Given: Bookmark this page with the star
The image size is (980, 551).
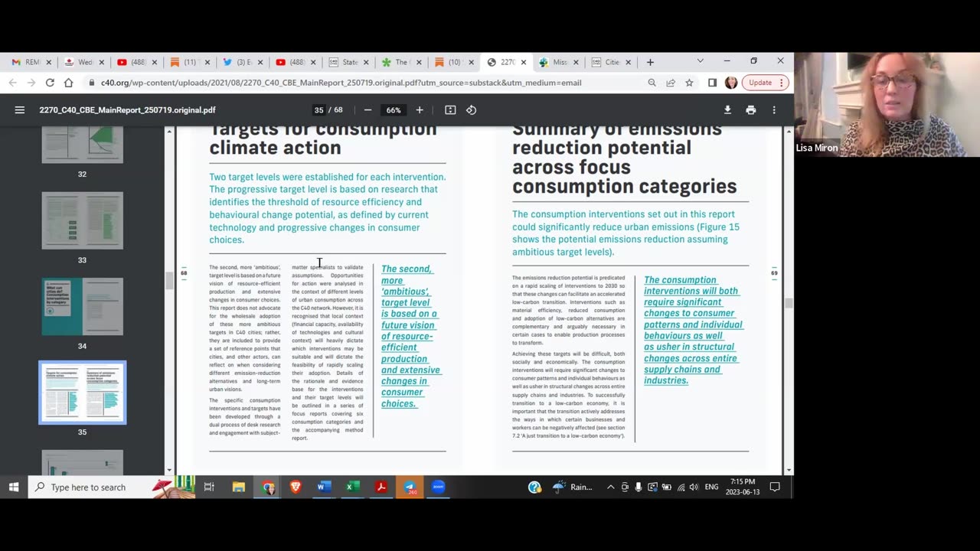Looking at the screenshot, I should click(689, 83).
